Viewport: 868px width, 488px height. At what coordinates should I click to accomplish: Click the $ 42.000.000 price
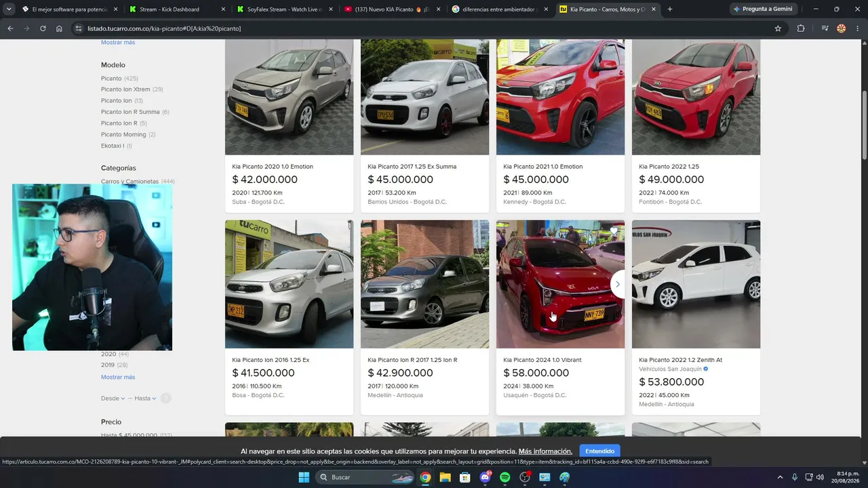pyautogui.click(x=264, y=180)
